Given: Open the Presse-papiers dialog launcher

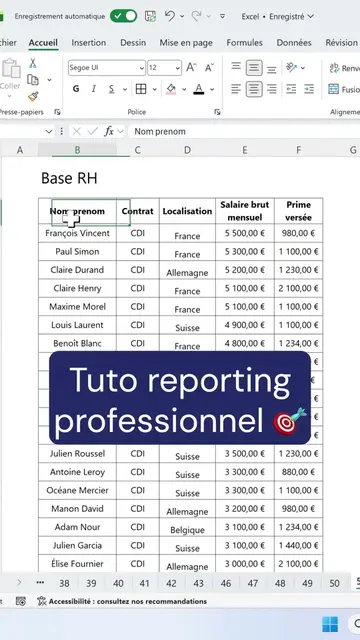Looking at the screenshot, I should click(57, 112).
